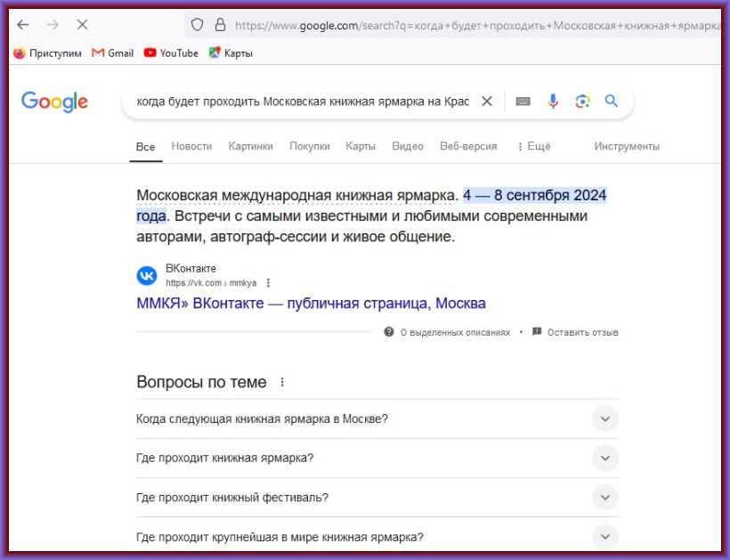Click the magnifier search button
Screen dimensions: 730x560
click(612, 101)
